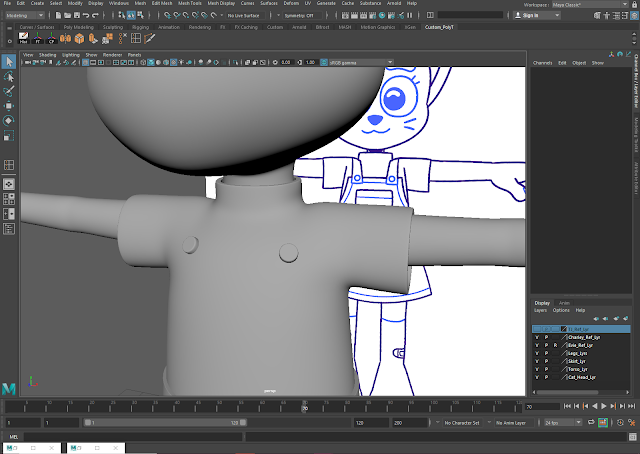Click the Mirror cubes shelf icon

[x=65, y=38]
